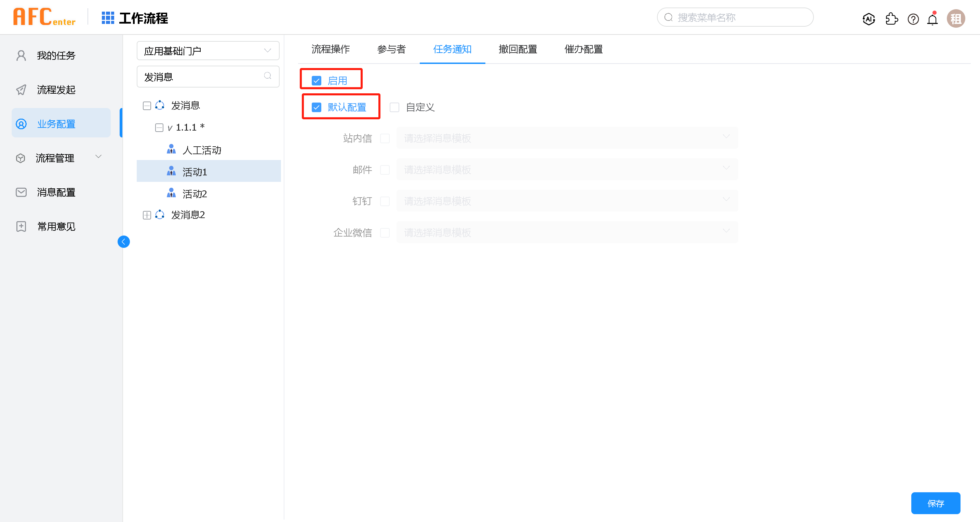Click the 保存 button
This screenshot has width=980, height=522.
click(936, 503)
